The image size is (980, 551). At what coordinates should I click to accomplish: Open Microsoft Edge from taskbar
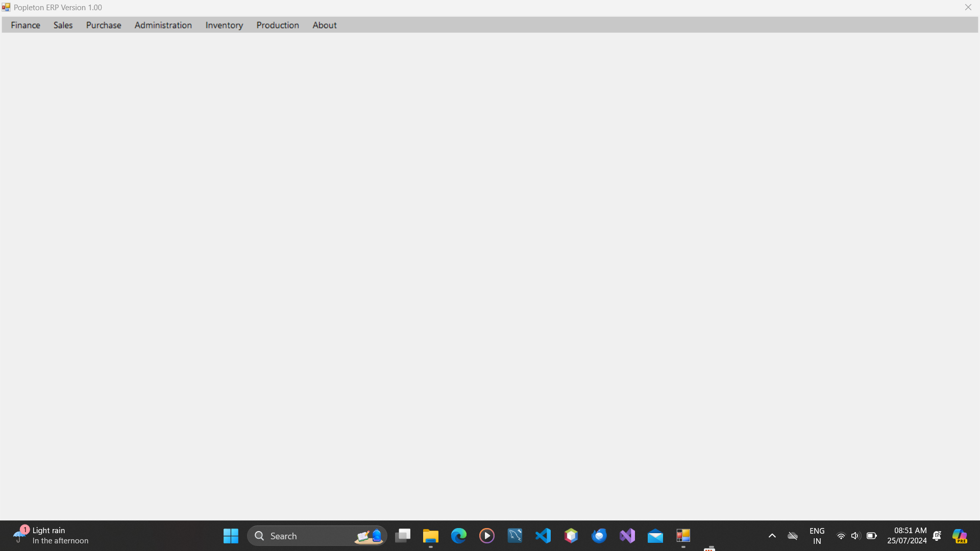pyautogui.click(x=458, y=536)
